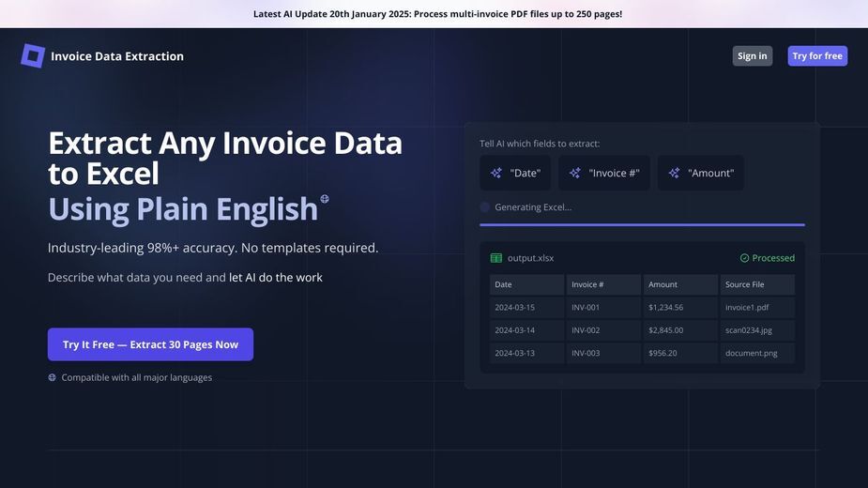Select the "Date" field chip

pyautogui.click(x=515, y=173)
